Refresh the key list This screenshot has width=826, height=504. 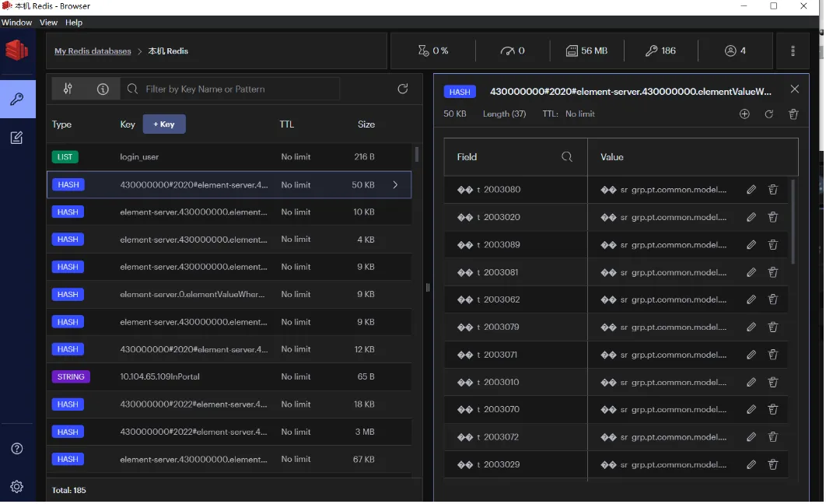pos(402,89)
